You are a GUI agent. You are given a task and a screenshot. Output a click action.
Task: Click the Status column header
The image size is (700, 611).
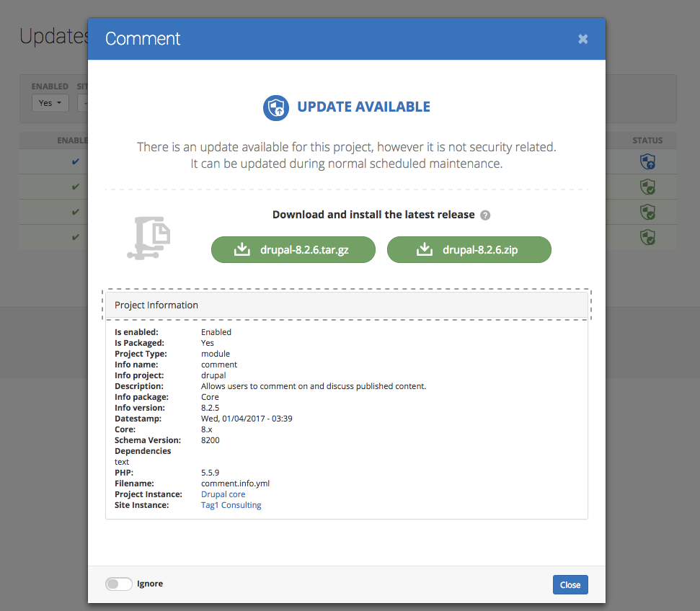tap(647, 141)
